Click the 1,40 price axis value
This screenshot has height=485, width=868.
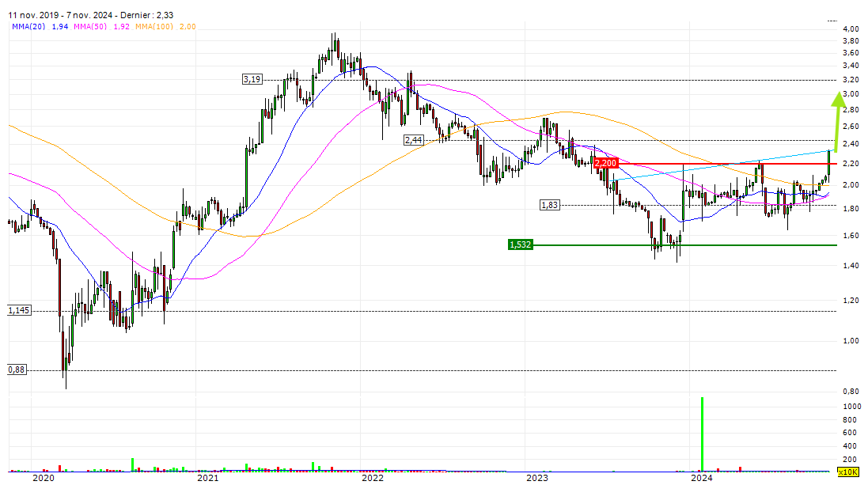(x=851, y=266)
